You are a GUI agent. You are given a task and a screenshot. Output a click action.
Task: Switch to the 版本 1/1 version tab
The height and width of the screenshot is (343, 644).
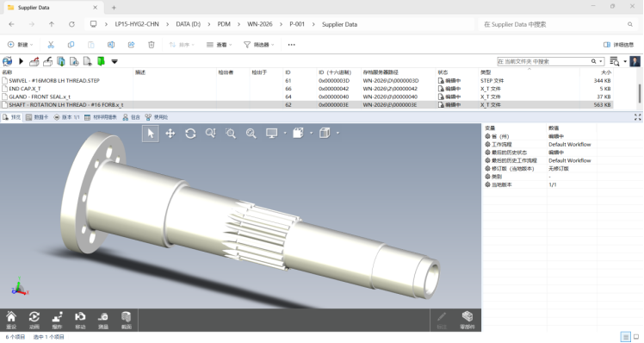pyautogui.click(x=67, y=117)
